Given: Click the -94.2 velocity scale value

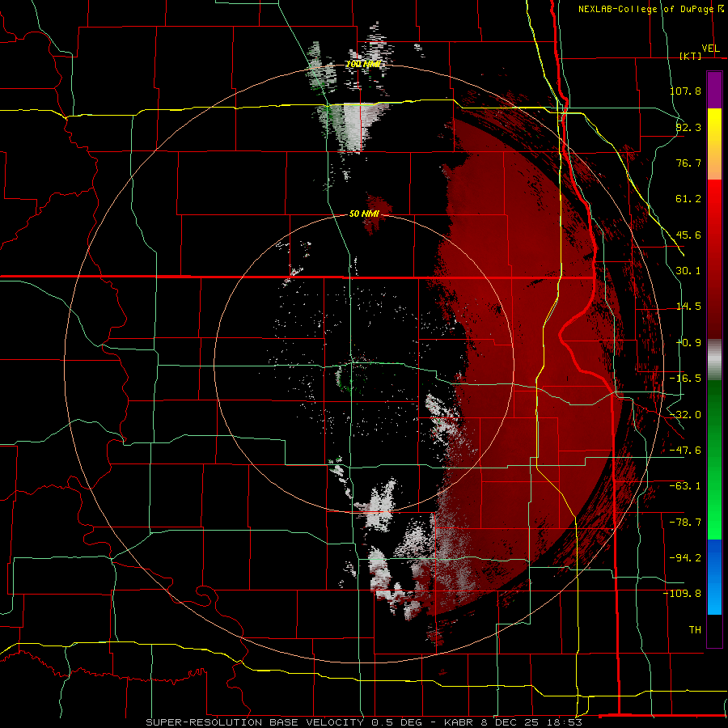Looking at the screenshot, I should (x=685, y=558).
